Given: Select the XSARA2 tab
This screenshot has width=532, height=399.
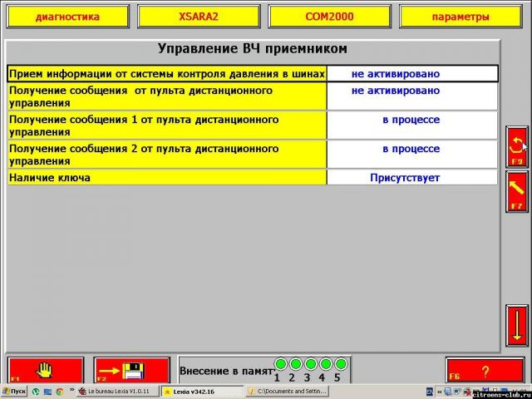Looking at the screenshot, I should [199, 17].
